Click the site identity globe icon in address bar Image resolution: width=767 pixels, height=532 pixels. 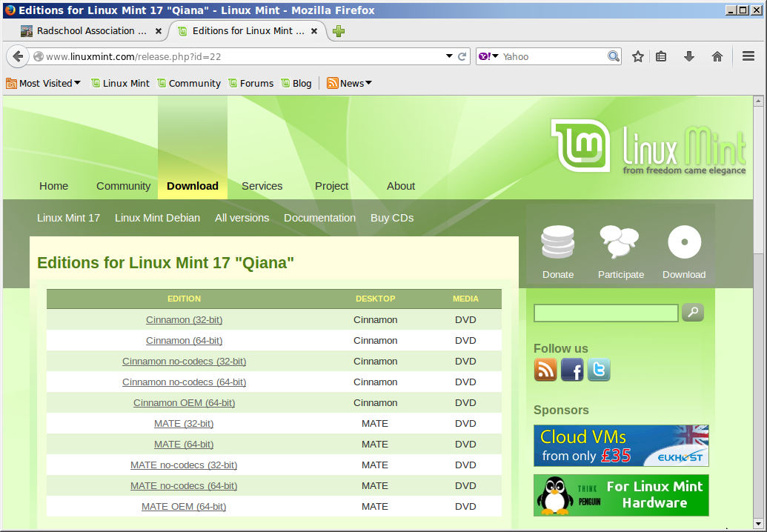coord(38,57)
